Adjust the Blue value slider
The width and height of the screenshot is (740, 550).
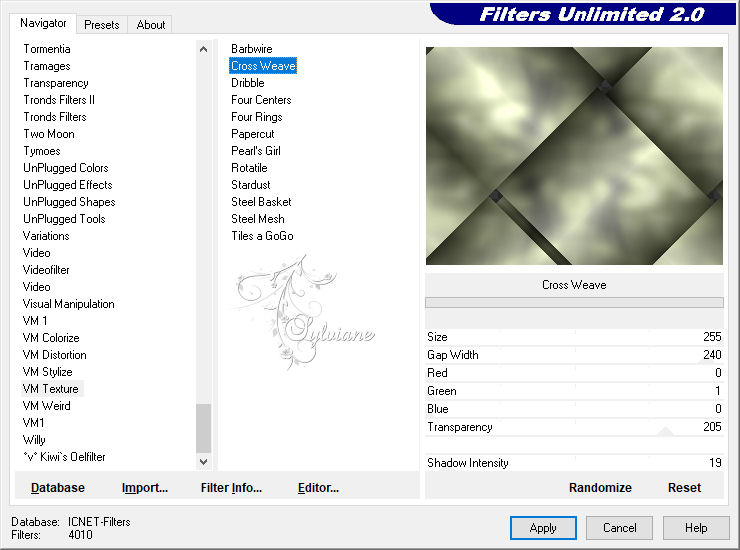574,409
